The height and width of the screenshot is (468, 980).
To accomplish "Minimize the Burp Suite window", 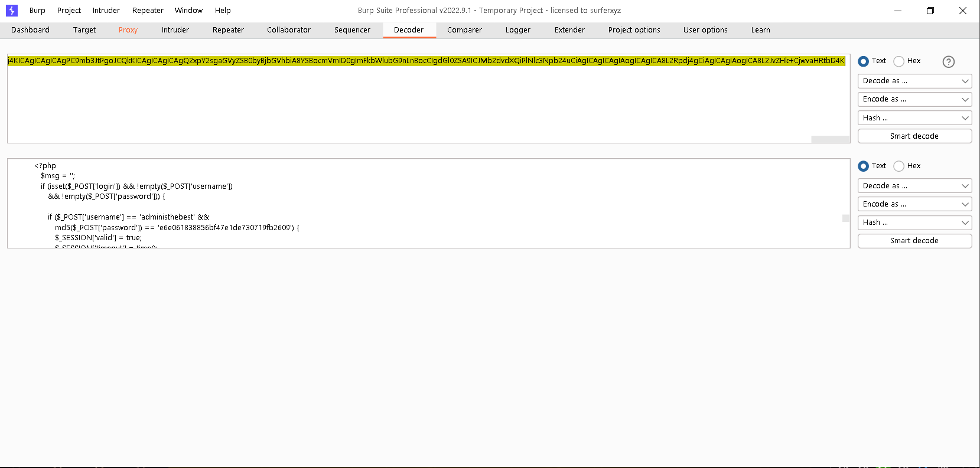I will click(x=898, y=11).
